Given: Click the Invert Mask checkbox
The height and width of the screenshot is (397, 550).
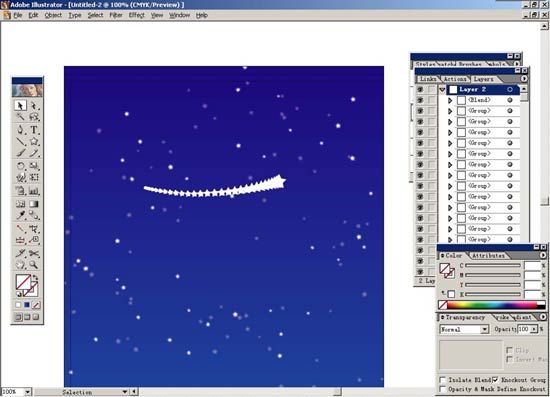Looking at the screenshot, I should click(509, 359).
